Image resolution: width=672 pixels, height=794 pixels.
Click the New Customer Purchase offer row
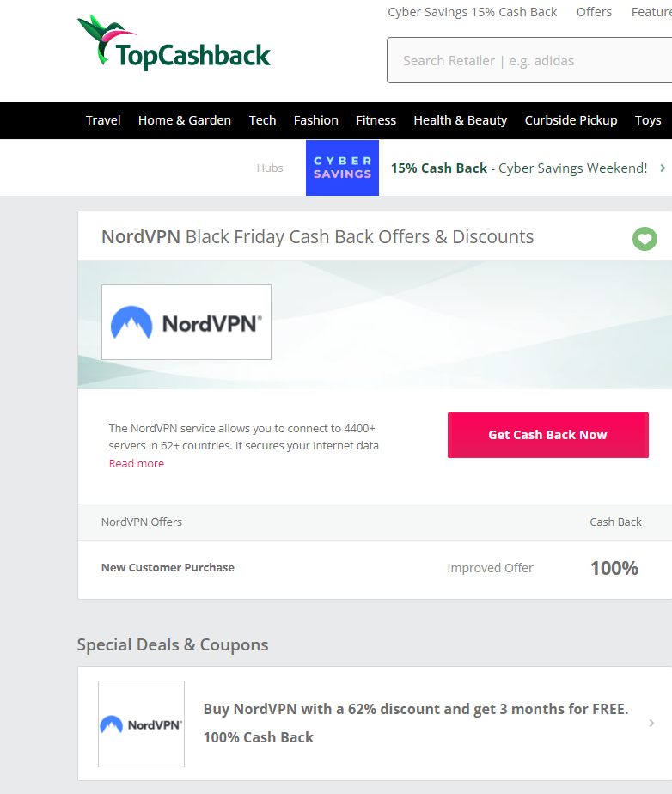coord(375,568)
